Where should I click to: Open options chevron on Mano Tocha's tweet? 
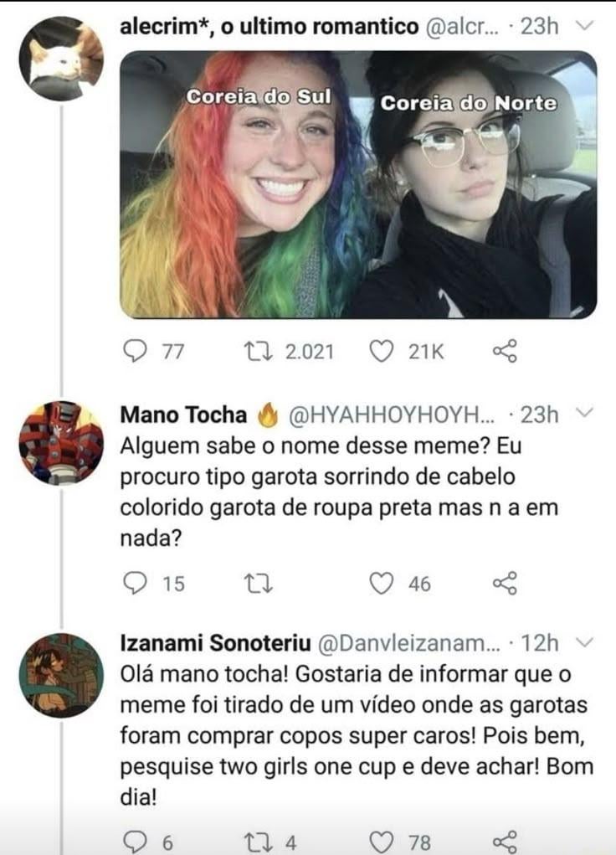point(587,414)
